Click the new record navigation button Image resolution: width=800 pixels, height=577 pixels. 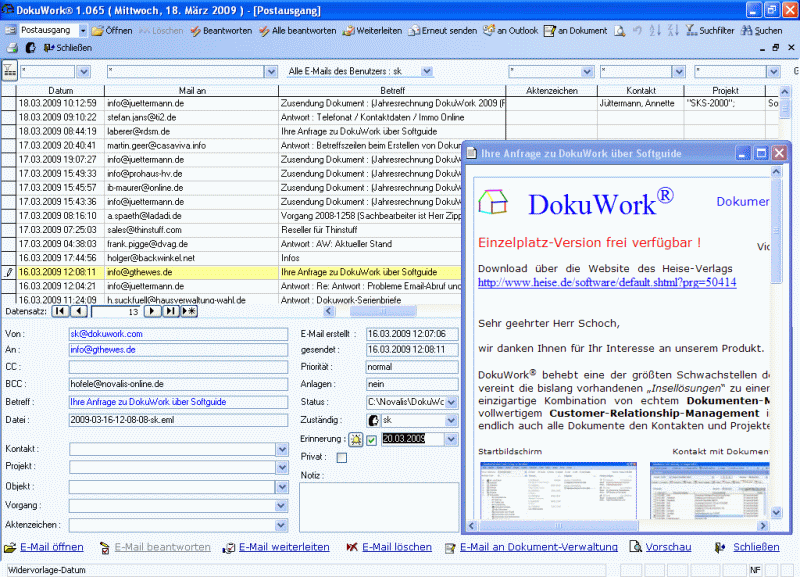click(189, 311)
